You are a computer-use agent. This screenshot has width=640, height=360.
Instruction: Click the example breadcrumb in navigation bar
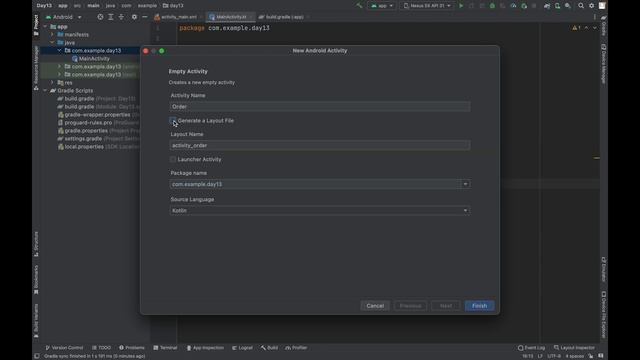pos(147,6)
